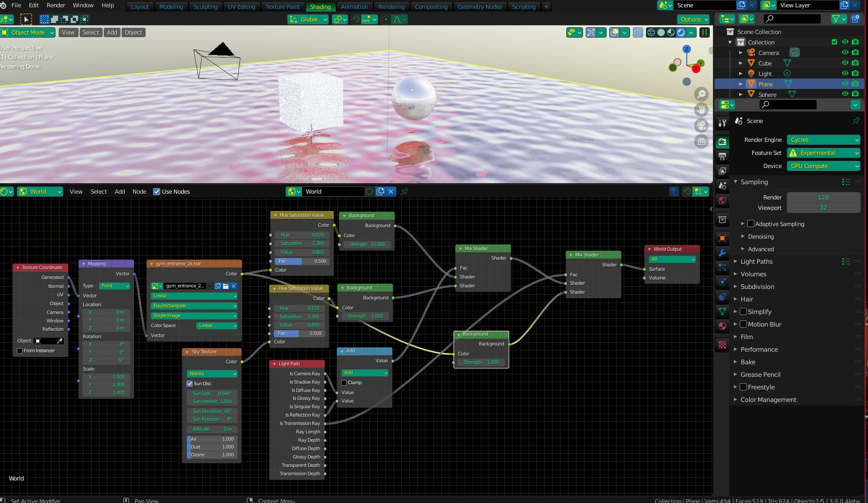Viewport: 868px width, 503px height.
Task: Enable the Freestyle checkbox
Action: coord(743,387)
